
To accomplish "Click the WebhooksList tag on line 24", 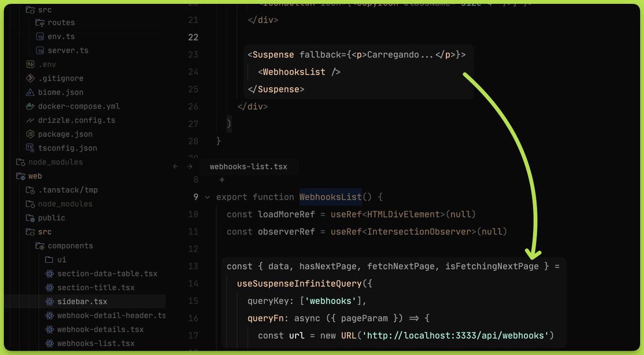I will [x=294, y=72].
